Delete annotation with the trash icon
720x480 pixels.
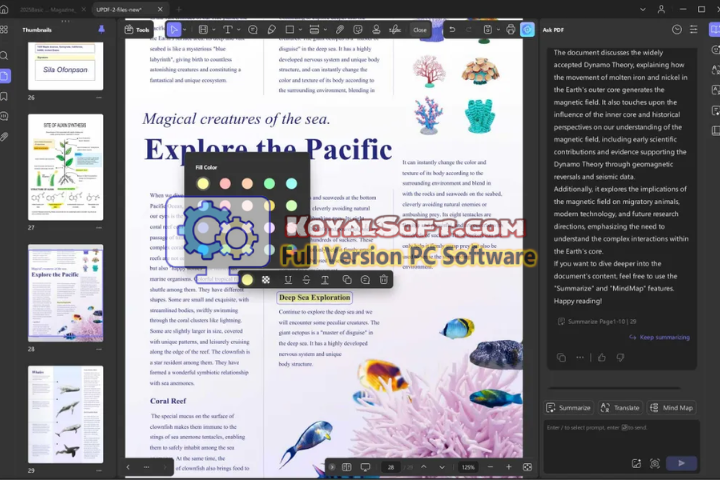[384, 280]
